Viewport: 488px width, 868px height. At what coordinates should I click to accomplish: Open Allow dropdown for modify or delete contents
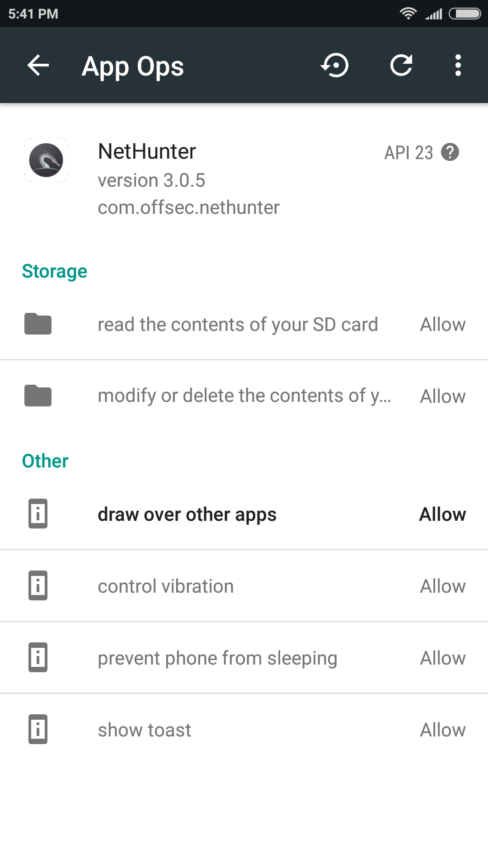443,396
